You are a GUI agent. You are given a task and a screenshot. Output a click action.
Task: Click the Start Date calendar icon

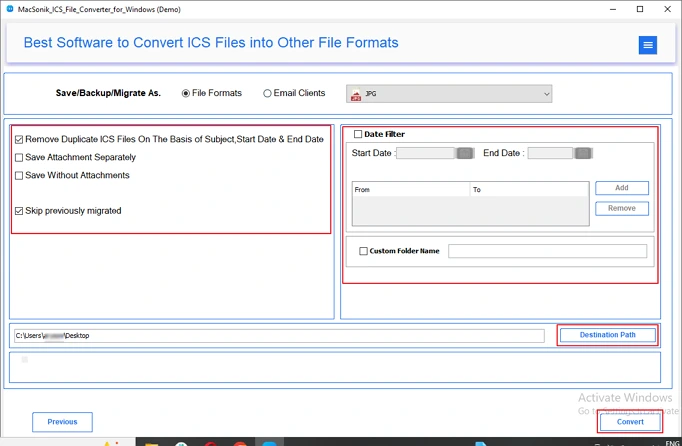coord(465,153)
